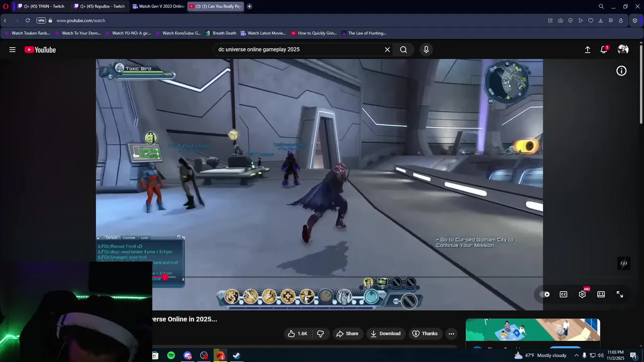The width and height of the screenshot is (644, 362).
Task: Reload the current page
Action: click(28, 21)
